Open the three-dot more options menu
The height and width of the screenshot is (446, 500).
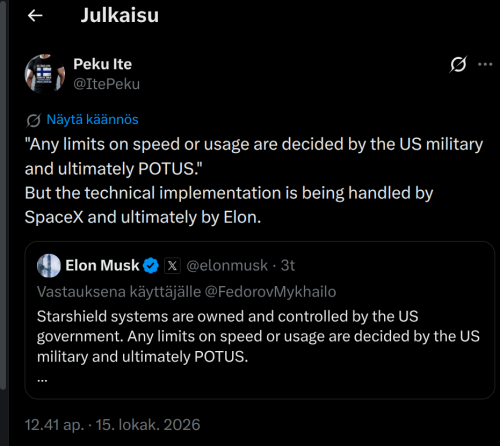(x=485, y=64)
